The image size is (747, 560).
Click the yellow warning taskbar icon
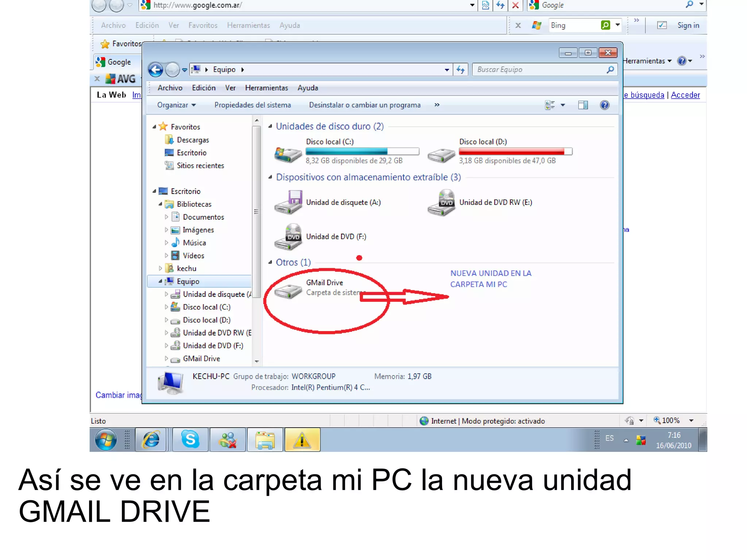[x=302, y=440]
